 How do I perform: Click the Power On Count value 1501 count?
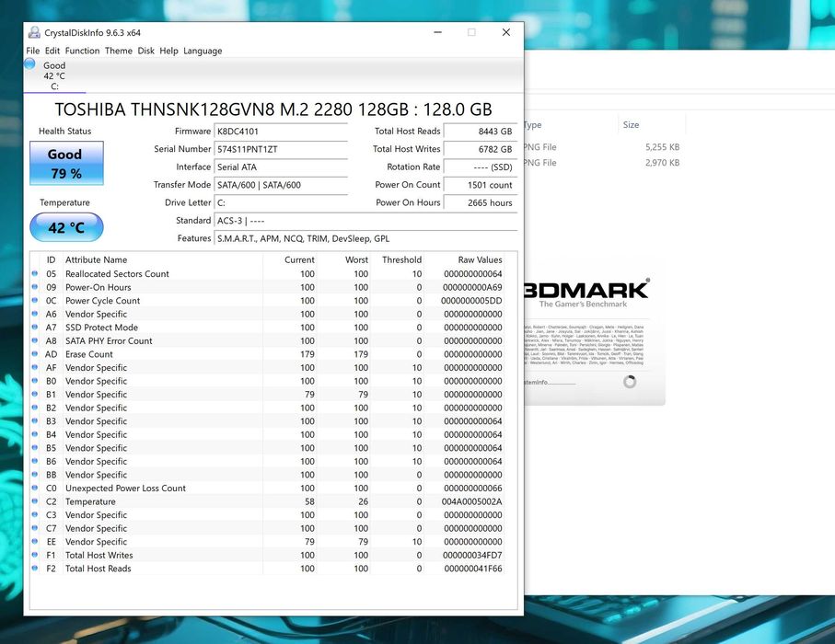pos(481,185)
